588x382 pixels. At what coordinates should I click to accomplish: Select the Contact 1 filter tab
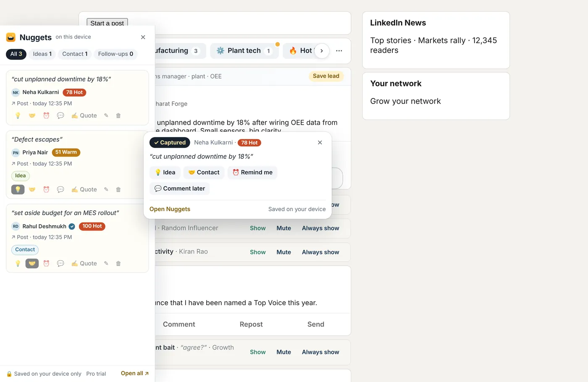point(75,54)
